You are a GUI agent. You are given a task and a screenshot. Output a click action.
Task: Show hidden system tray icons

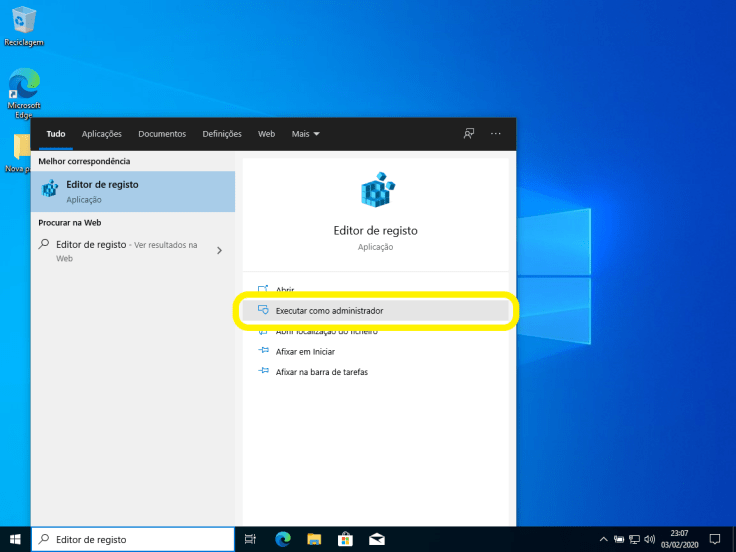pos(603,539)
